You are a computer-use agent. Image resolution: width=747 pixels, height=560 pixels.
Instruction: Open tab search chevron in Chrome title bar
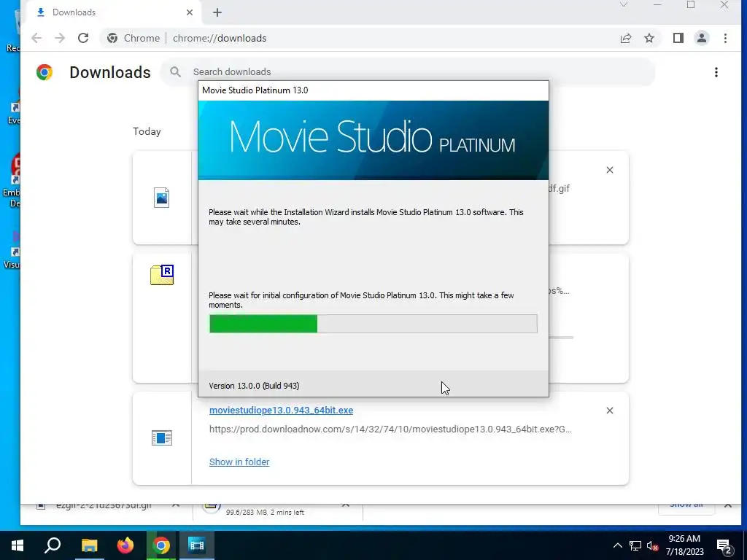623,5
